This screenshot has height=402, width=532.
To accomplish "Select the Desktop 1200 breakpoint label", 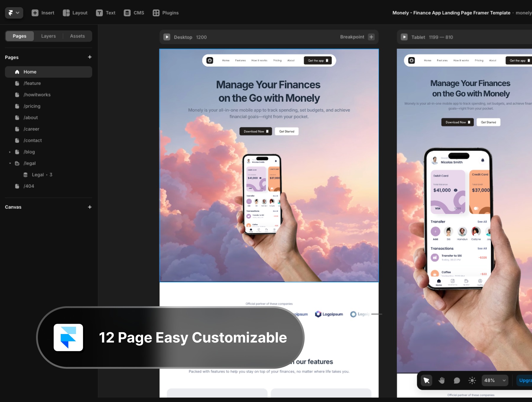I will (x=190, y=37).
